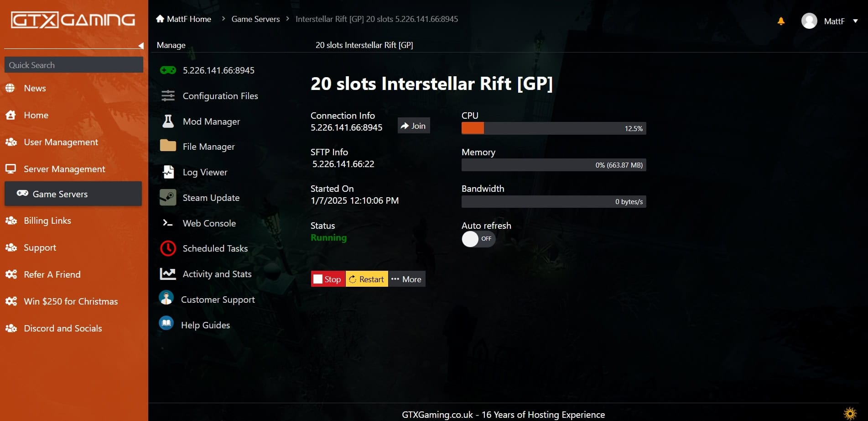868x421 pixels.
Task: Select Game Servers in the sidebar
Action: tap(73, 194)
